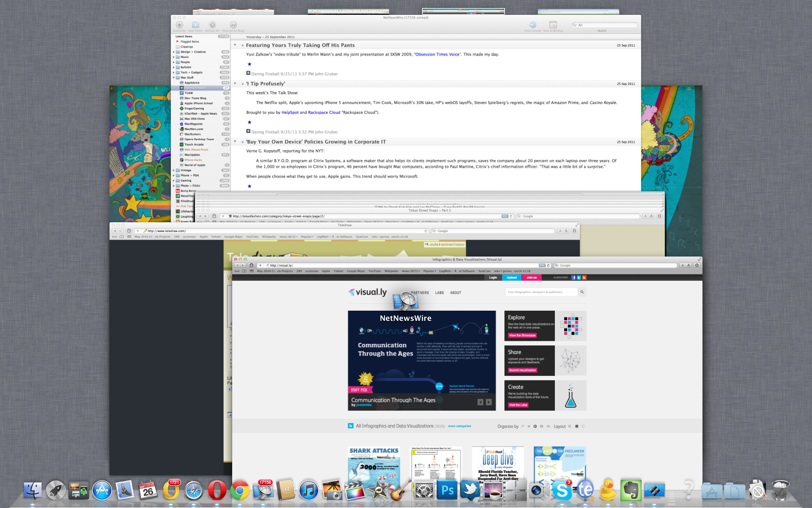Click the Post to Weblog icon
This screenshot has width=812, height=508.
pos(553,25)
